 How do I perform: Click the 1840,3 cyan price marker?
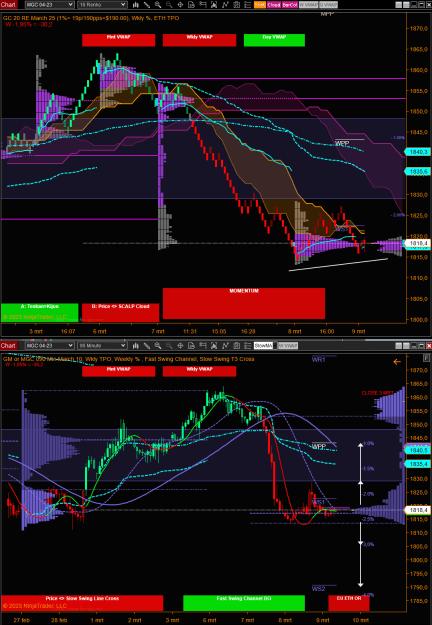(x=416, y=152)
